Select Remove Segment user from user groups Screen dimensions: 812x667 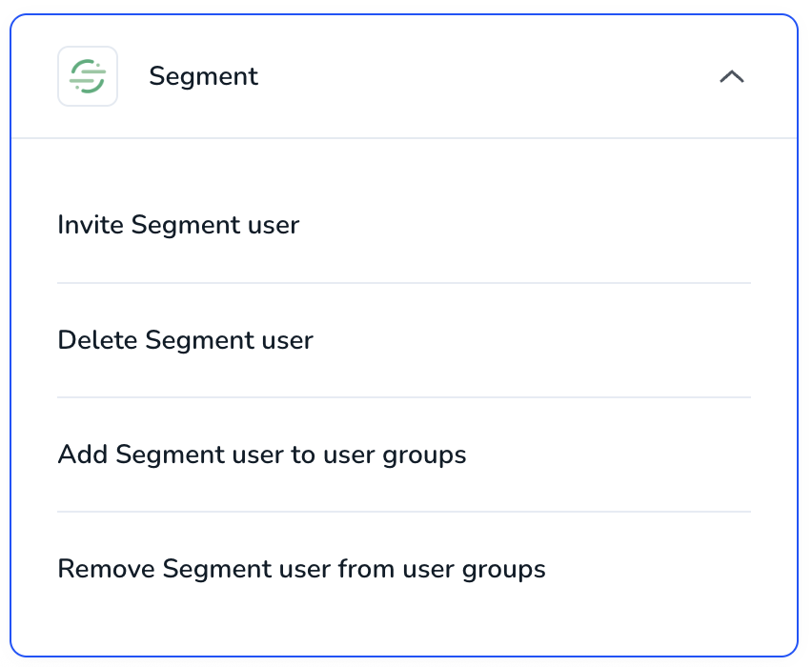301,569
